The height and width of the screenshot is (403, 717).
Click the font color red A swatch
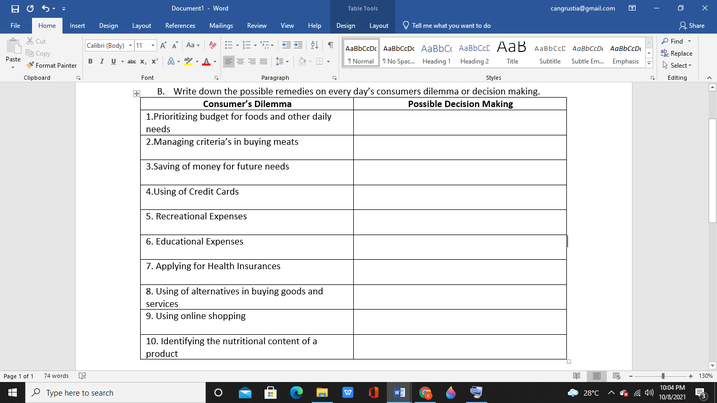click(206, 61)
